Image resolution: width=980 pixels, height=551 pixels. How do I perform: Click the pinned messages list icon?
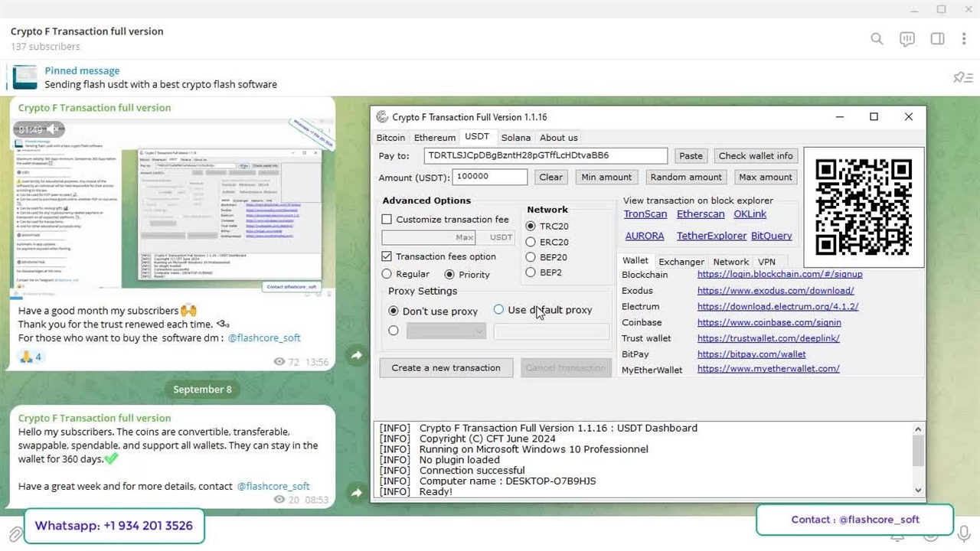(962, 77)
